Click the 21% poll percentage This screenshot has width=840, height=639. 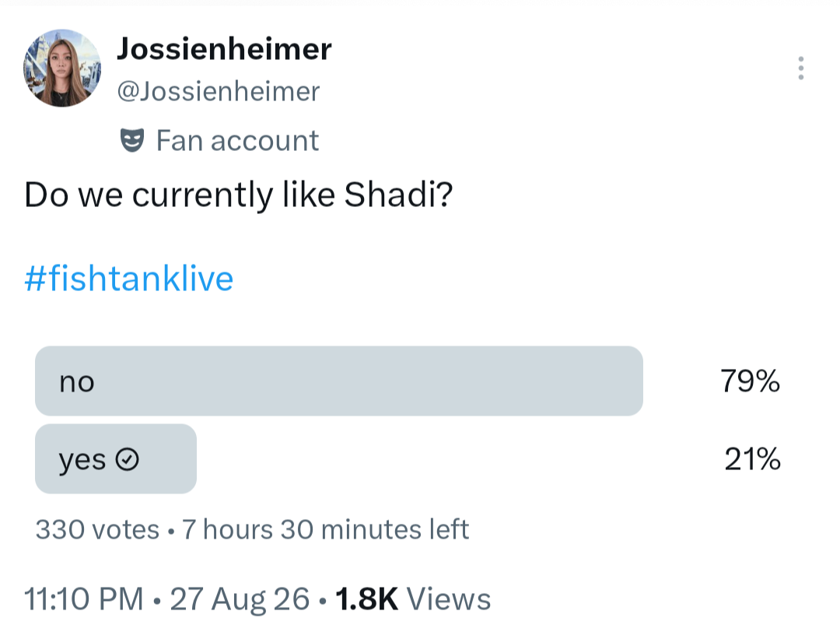click(x=752, y=459)
